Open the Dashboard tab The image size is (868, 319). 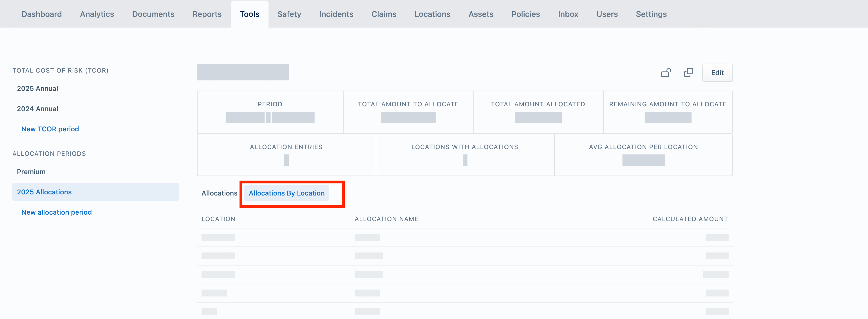[41, 14]
